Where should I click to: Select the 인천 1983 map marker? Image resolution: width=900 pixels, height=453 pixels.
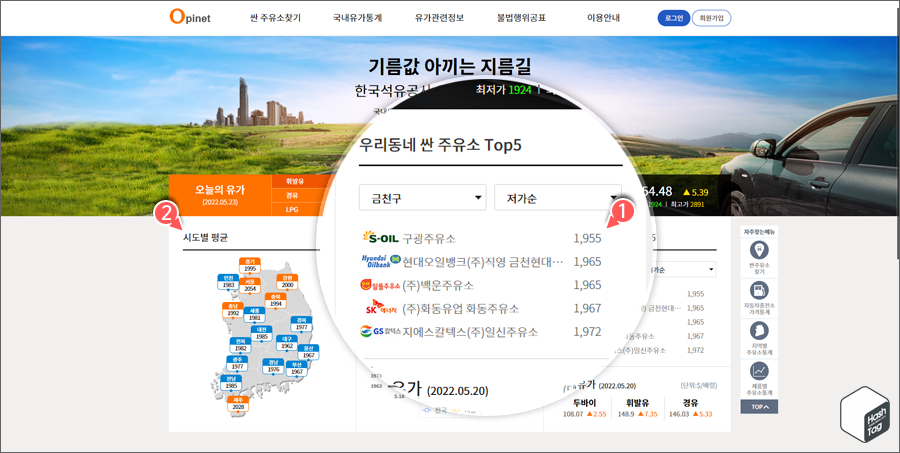(228, 282)
